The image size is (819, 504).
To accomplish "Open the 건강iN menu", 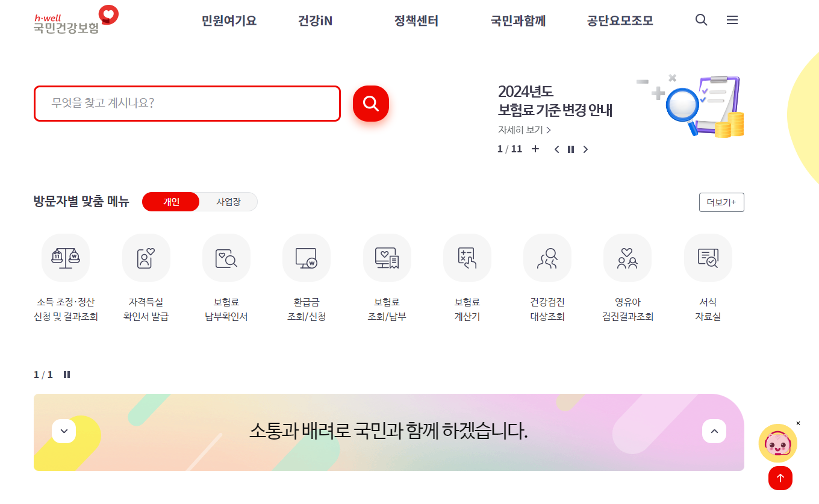I will pyautogui.click(x=314, y=20).
